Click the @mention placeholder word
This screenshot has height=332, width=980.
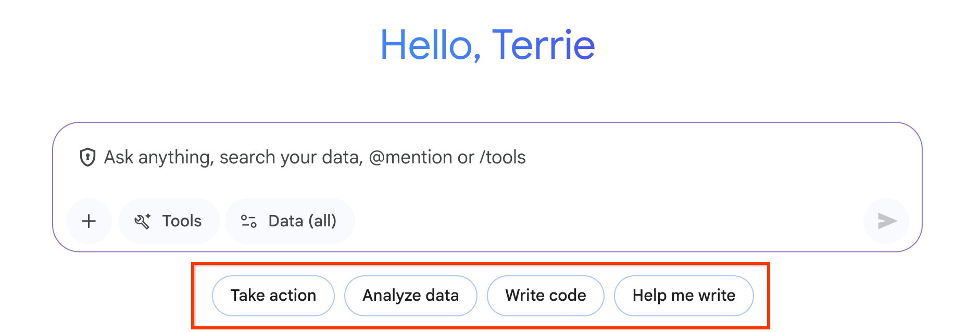coord(410,157)
